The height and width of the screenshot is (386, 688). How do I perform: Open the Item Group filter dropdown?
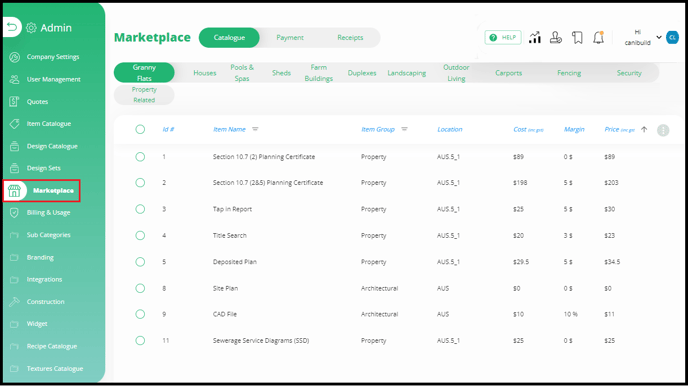405,129
